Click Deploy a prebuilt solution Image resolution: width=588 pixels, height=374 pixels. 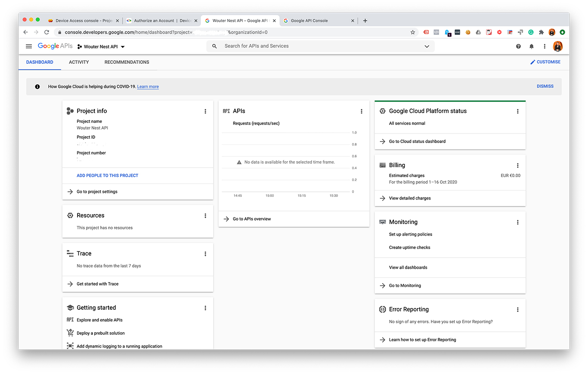pyautogui.click(x=101, y=333)
